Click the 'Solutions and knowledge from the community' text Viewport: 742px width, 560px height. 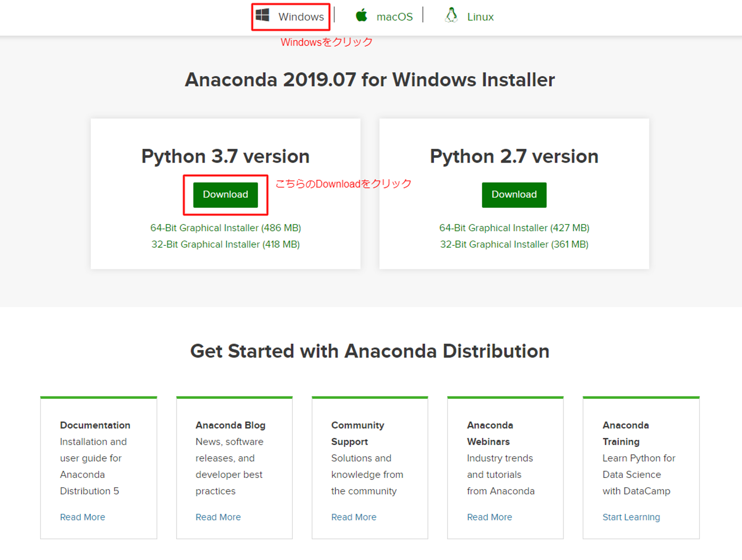coord(367,474)
